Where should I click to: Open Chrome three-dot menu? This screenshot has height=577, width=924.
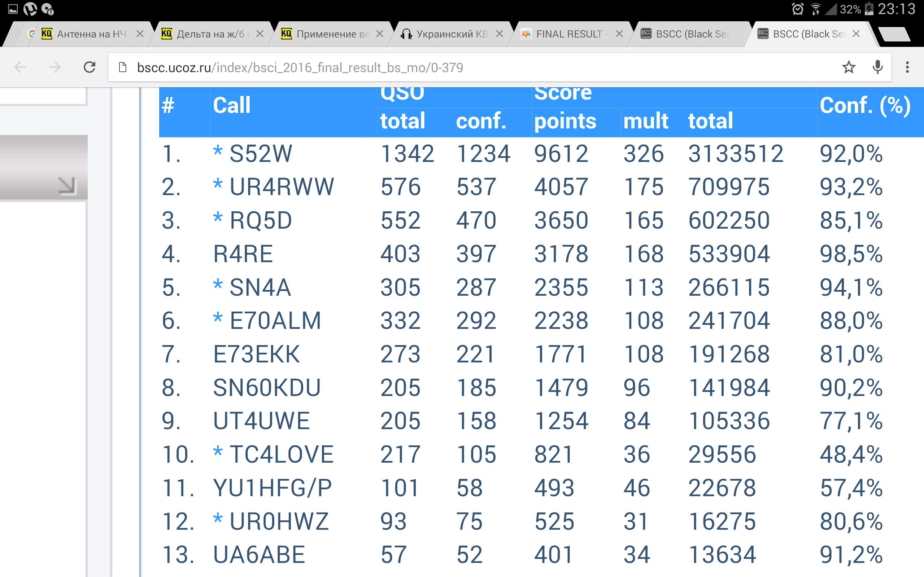907,67
